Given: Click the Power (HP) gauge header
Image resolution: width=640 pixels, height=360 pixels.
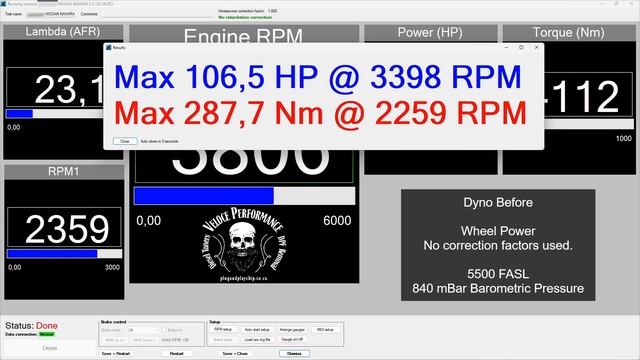Looking at the screenshot, I should pyautogui.click(x=430, y=33).
